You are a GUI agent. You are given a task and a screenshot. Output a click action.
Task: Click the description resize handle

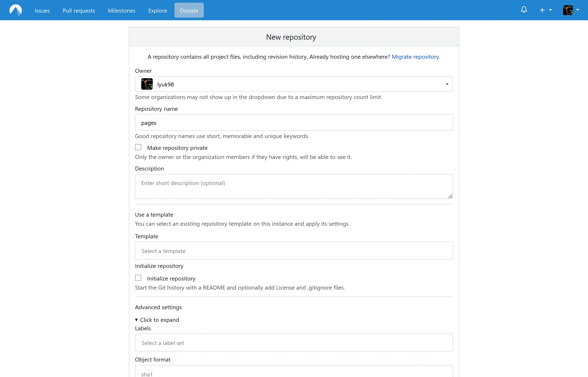coord(450,196)
